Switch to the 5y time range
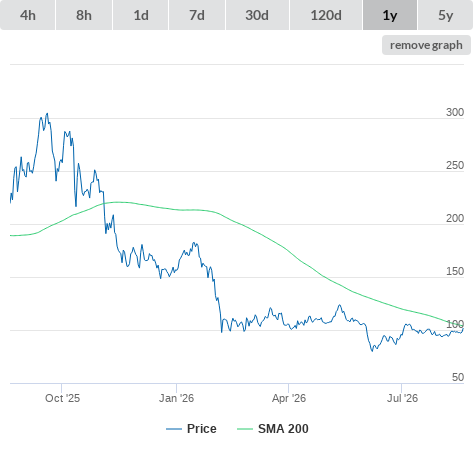 point(445,15)
